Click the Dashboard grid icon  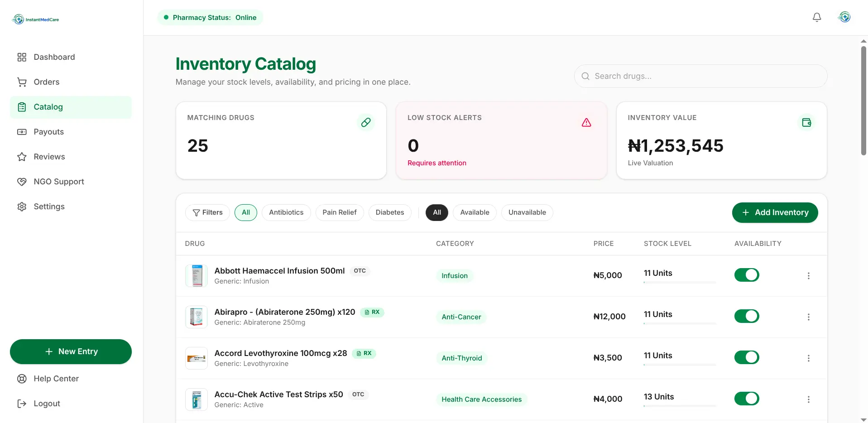tap(22, 57)
